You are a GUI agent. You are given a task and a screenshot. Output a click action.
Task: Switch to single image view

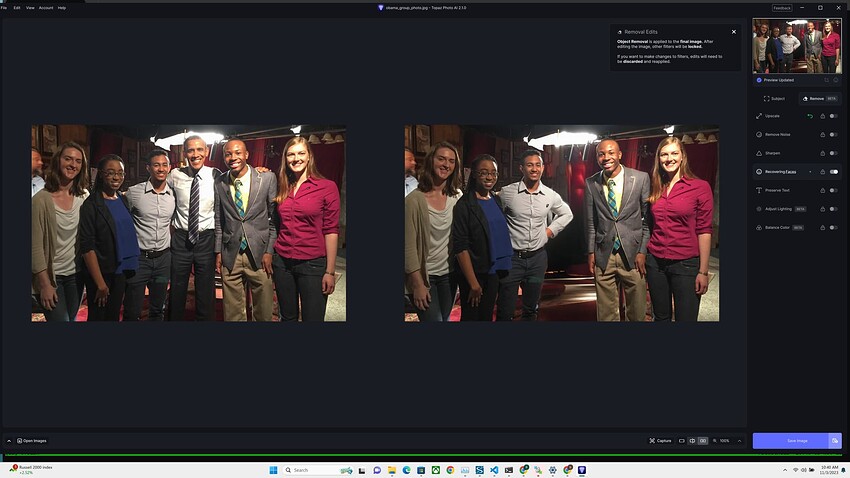click(681, 440)
